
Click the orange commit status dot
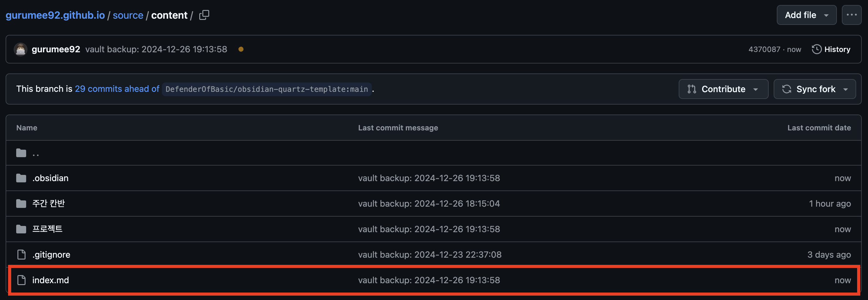point(241,49)
